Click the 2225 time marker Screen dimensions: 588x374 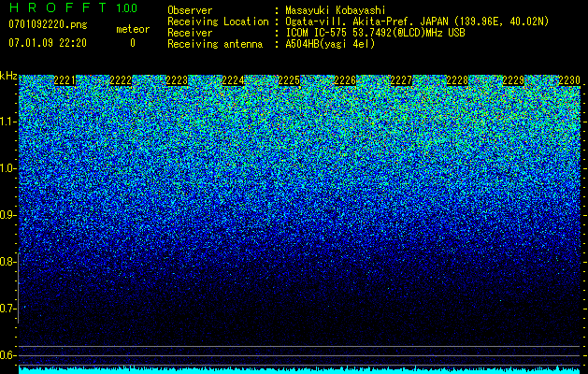point(289,80)
